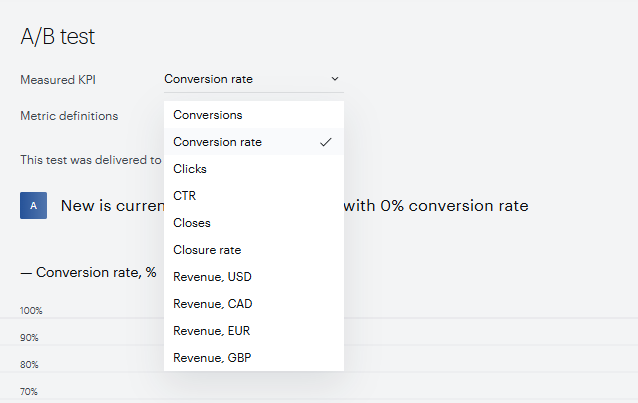Screen dimensions: 638x403
Task: Select Clicks from the KPI list
Action: 253,169
